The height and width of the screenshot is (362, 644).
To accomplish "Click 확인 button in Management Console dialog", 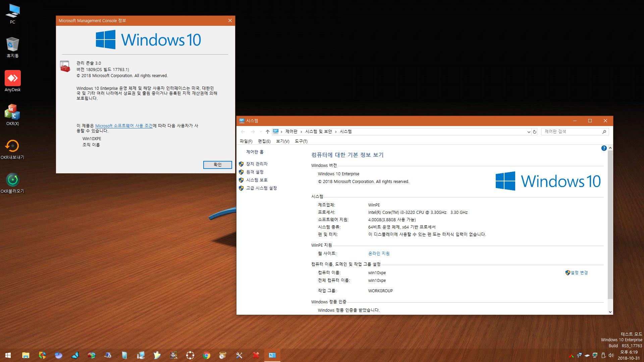I will (x=217, y=165).
